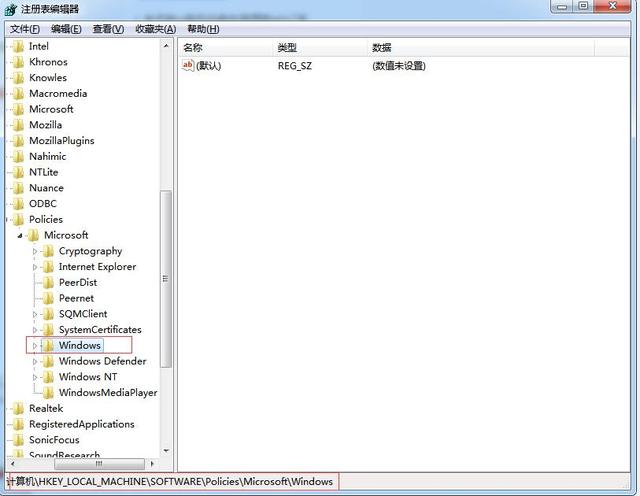Click the SonicFocus folder icon
Screen dimensions: 640x496
click(x=18, y=440)
